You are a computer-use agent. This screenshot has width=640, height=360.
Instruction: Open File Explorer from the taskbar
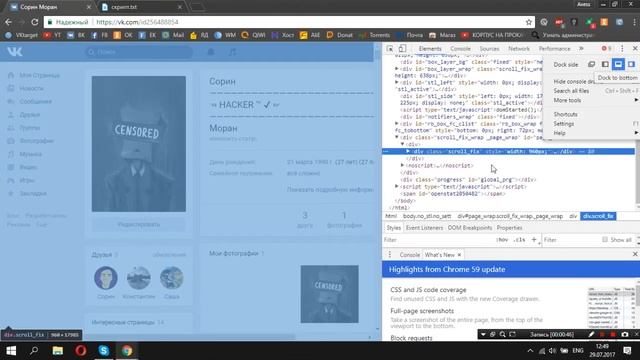[x=58, y=351]
